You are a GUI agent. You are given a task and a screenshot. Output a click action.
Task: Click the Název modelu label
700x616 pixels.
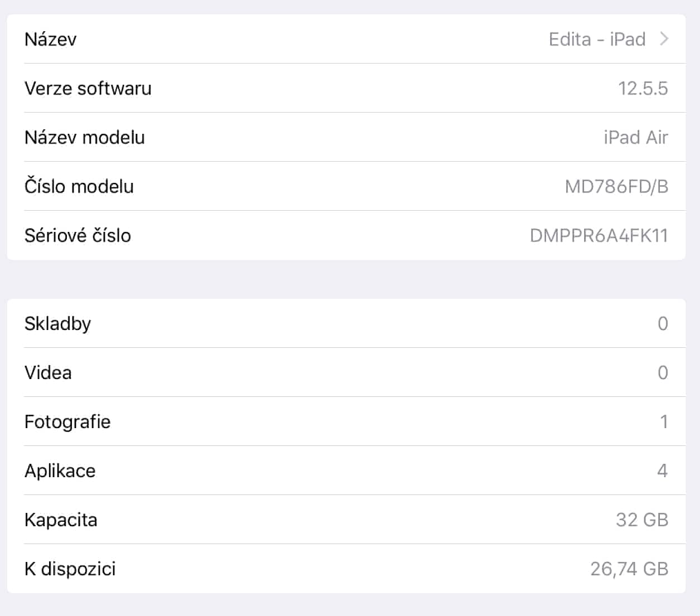pos(85,137)
